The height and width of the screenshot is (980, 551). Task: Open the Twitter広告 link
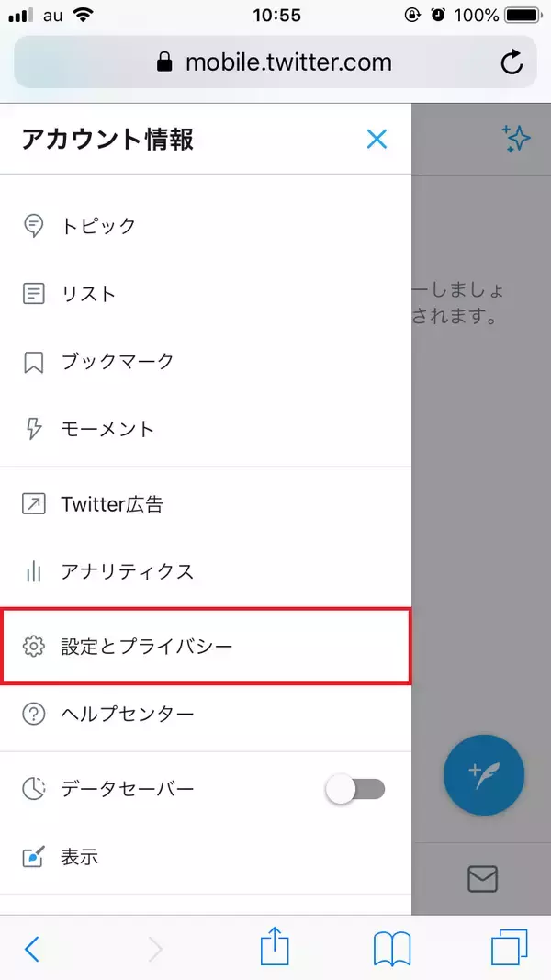click(x=112, y=504)
